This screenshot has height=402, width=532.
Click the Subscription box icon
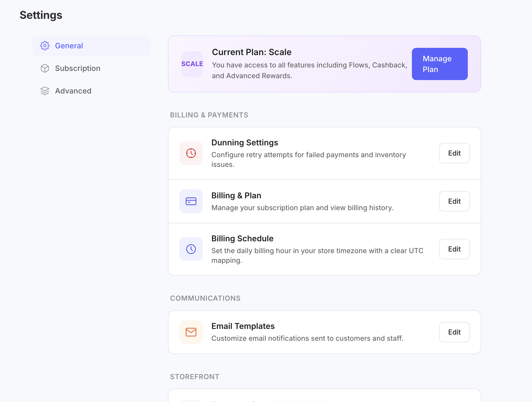[45, 68]
